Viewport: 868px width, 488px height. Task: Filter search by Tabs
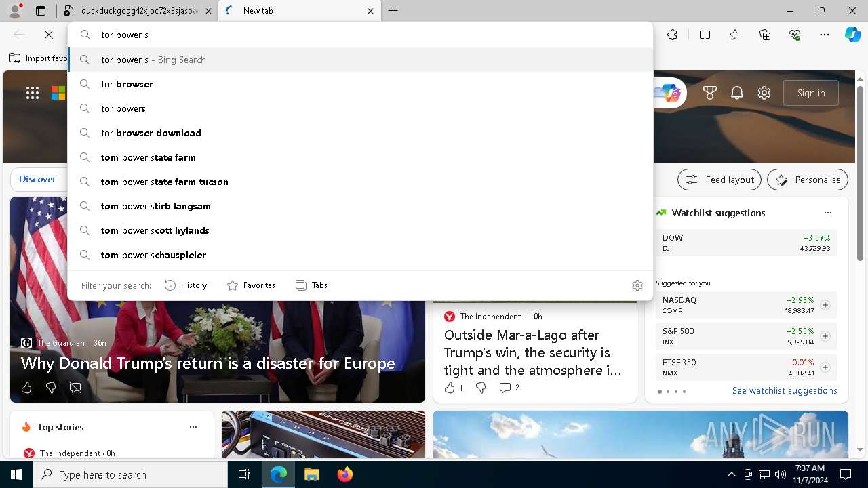coord(311,285)
